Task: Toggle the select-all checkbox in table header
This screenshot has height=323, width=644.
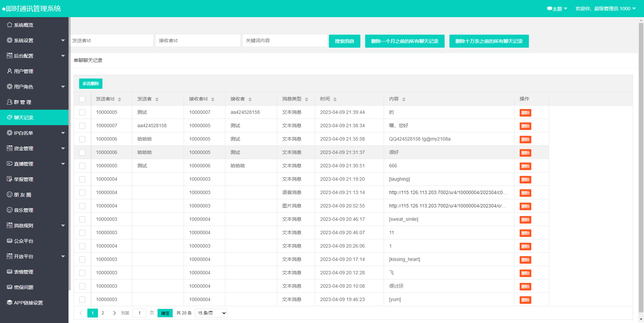Action: [x=82, y=99]
